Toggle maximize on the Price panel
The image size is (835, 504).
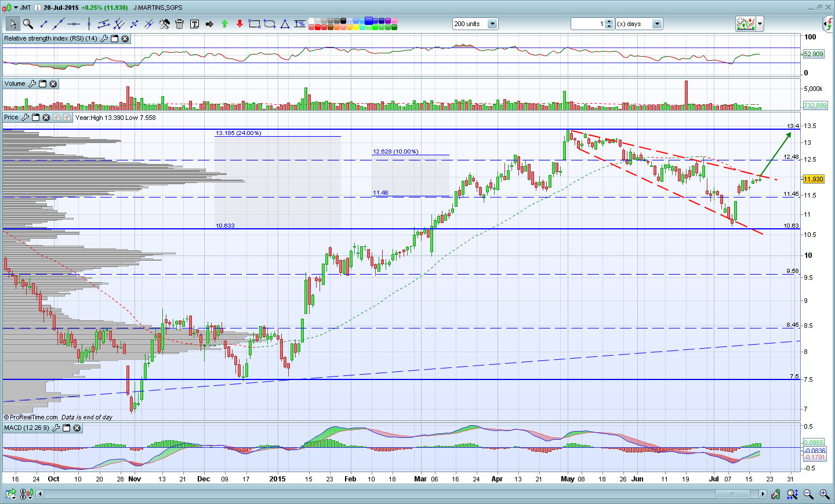coord(35,117)
